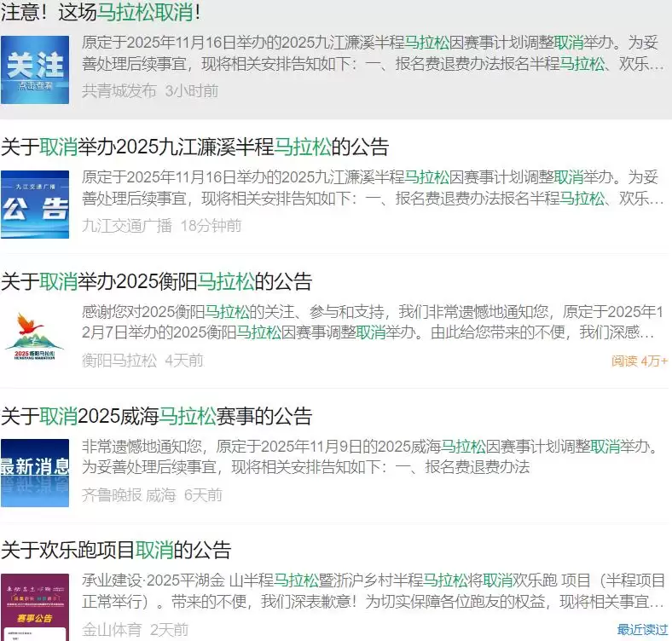Screen dimensions: 672x641
Task: Click the 阅读 4万+ read count
Action: [x=639, y=361]
